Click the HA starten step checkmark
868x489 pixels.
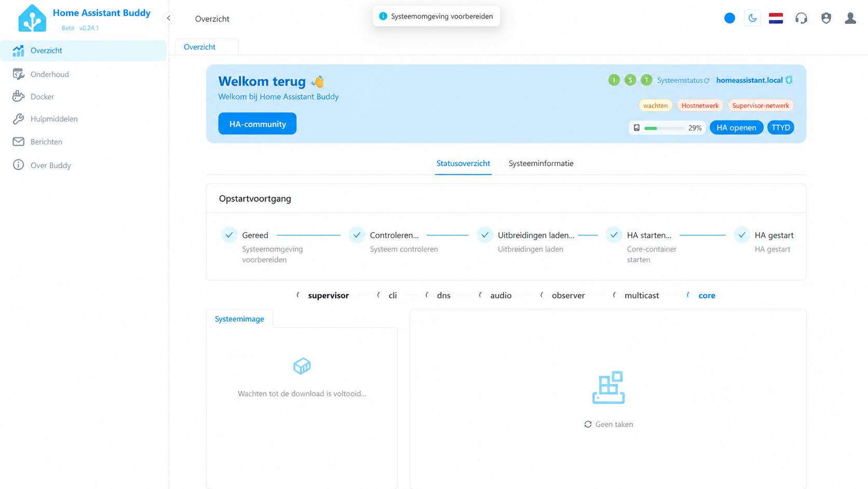click(x=614, y=235)
